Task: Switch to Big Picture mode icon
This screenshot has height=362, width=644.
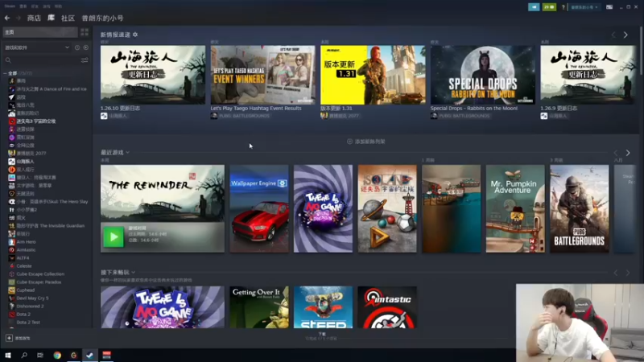Action: click(609, 7)
